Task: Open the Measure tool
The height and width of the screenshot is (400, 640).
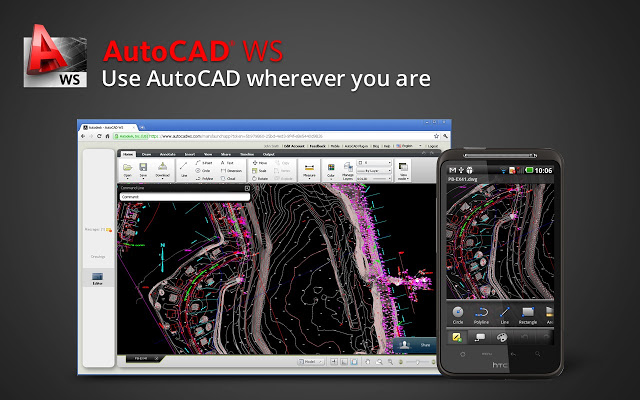Action: [309, 170]
